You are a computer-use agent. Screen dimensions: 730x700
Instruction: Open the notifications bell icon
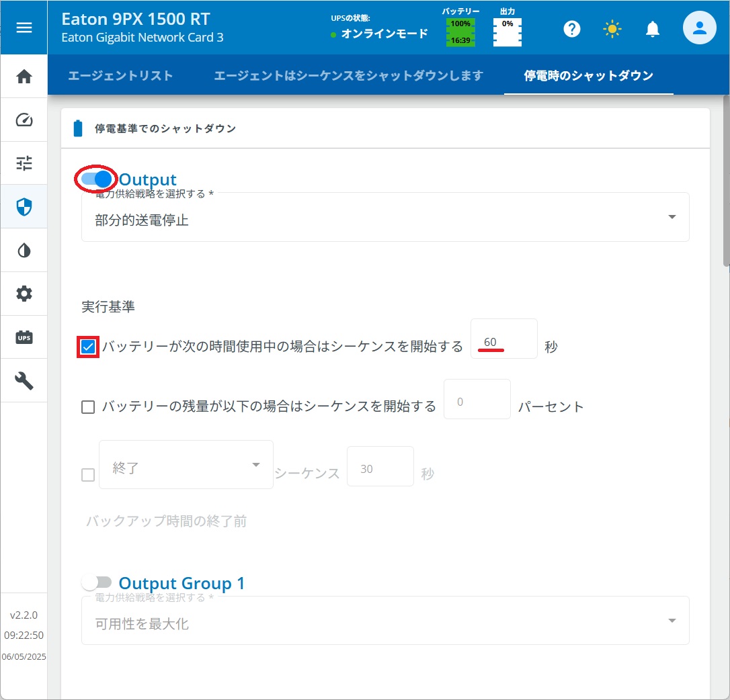click(x=652, y=30)
